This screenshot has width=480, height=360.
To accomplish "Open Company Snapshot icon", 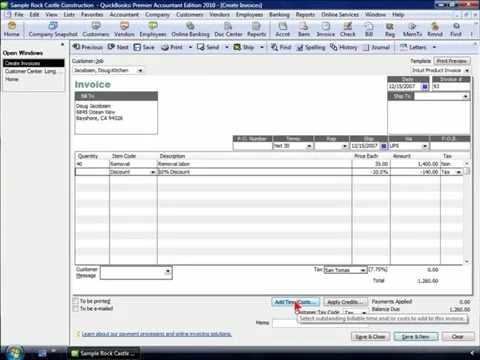I will (x=53, y=29).
